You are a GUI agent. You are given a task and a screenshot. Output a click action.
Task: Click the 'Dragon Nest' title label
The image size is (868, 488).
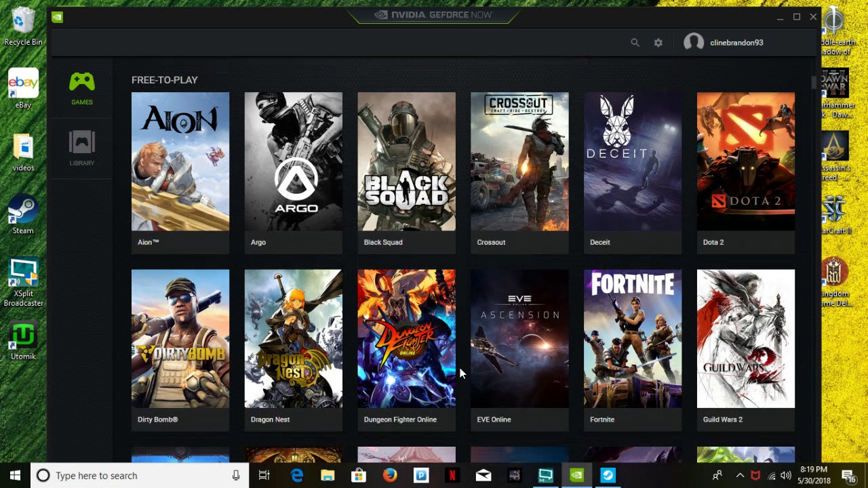[x=270, y=420]
